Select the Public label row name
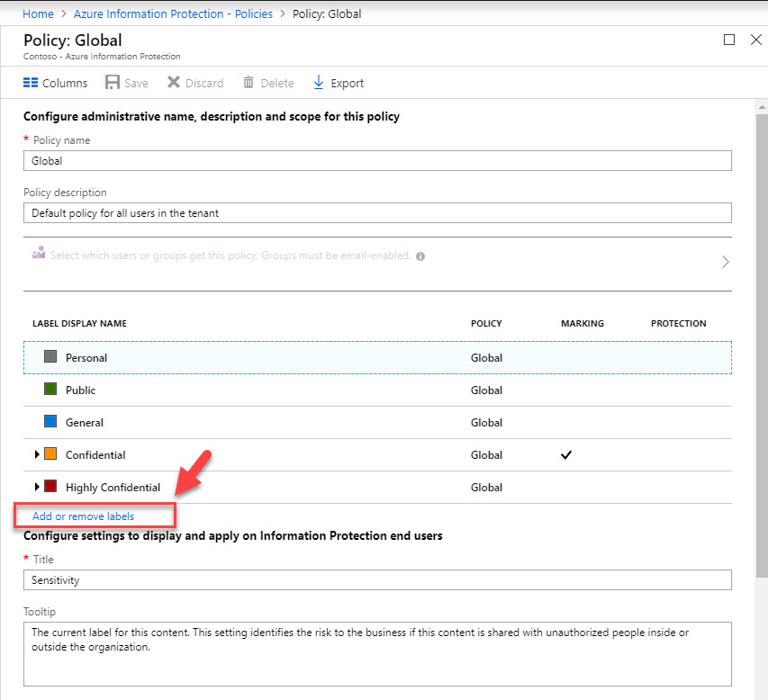768x700 pixels. (x=81, y=390)
